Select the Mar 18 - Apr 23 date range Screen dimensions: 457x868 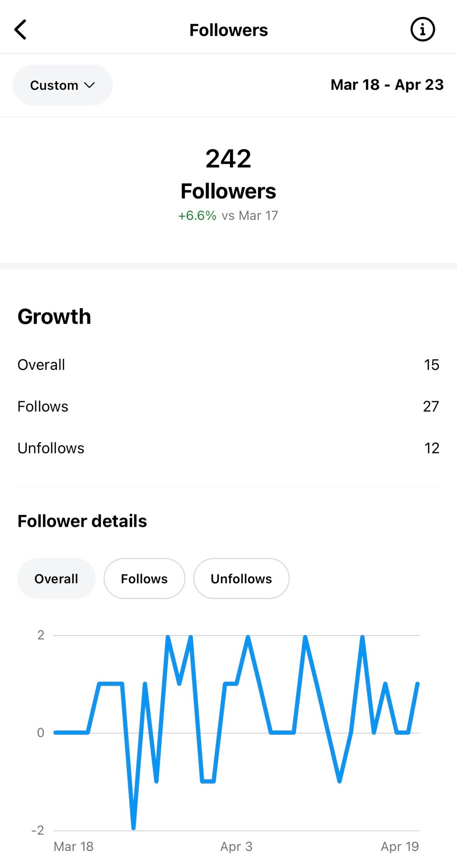(387, 85)
